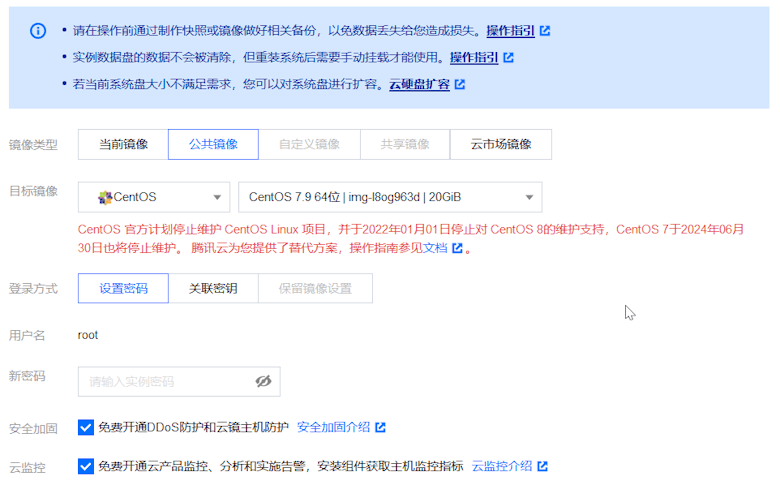
Task: Click the 新密码 password input field
Action: 179,382
